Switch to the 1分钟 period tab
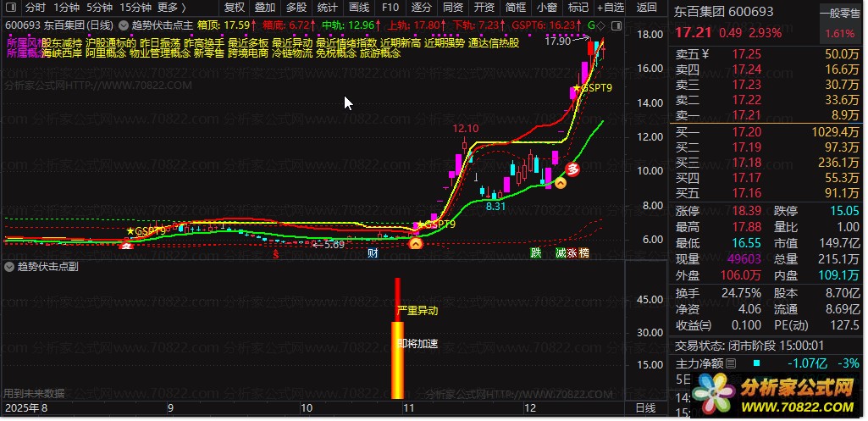The width and height of the screenshot is (868, 421). pos(66,8)
